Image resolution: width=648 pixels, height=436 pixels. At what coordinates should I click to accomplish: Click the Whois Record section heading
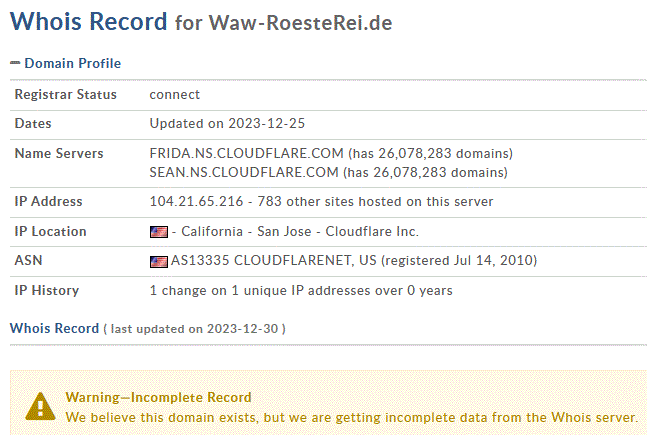coord(55,328)
